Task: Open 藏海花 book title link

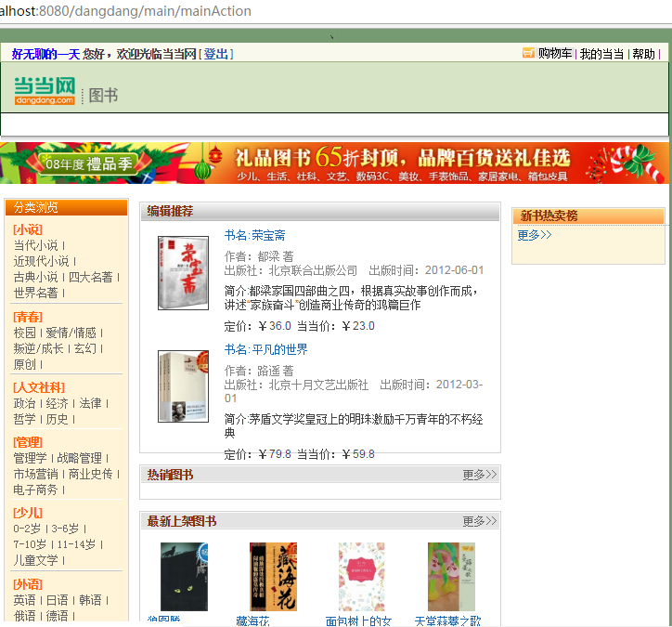Action: [252, 620]
